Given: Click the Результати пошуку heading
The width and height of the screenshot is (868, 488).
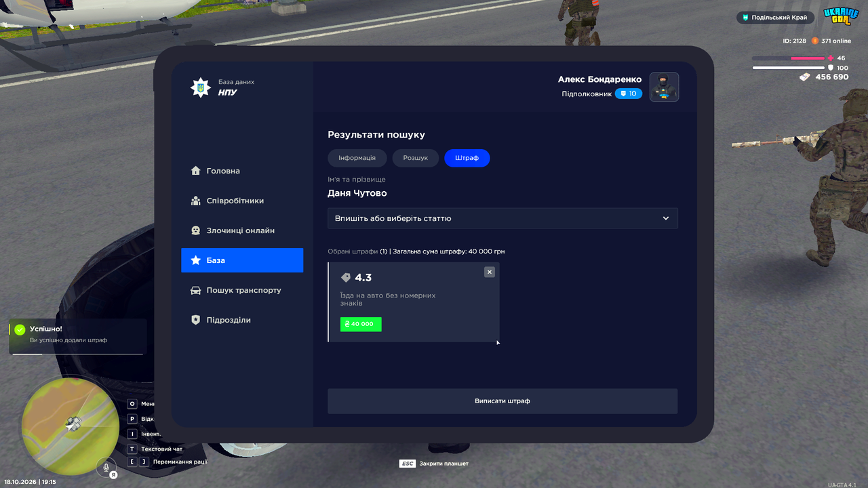Looking at the screenshot, I should (376, 135).
